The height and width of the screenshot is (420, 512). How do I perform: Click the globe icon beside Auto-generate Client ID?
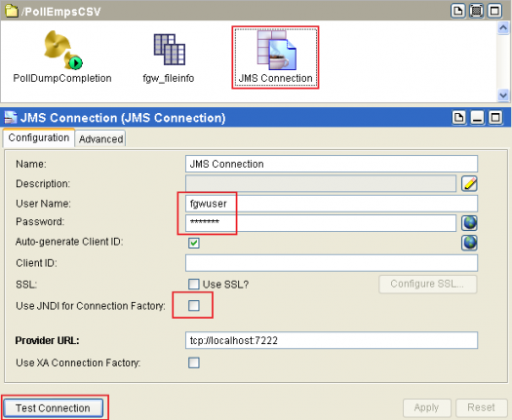469,243
